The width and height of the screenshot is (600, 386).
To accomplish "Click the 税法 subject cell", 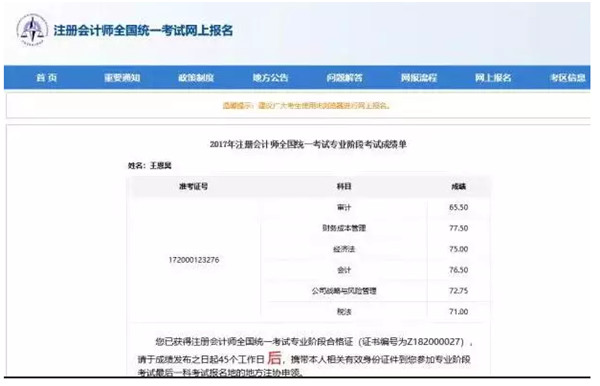I will tap(344, 312).
